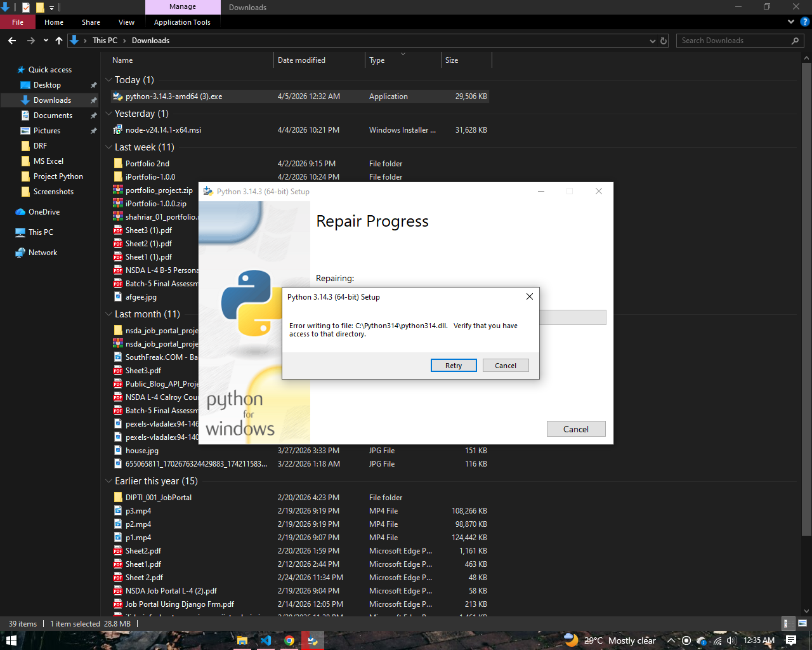Select afgee.jpg image file icon
This screenshot has height=650, width=812.
tap(117, 297)
